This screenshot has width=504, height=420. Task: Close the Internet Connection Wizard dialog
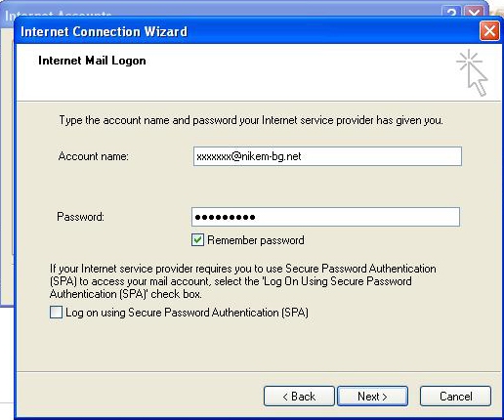489,31
